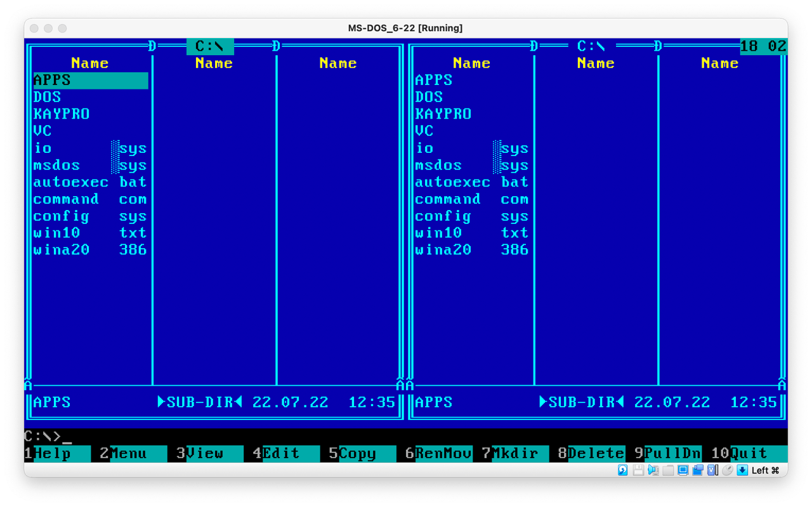Screen dimensions: 812x507
Task: Click the highlighted C:\ drive label on left panel
Action: [x=210, y=46]
